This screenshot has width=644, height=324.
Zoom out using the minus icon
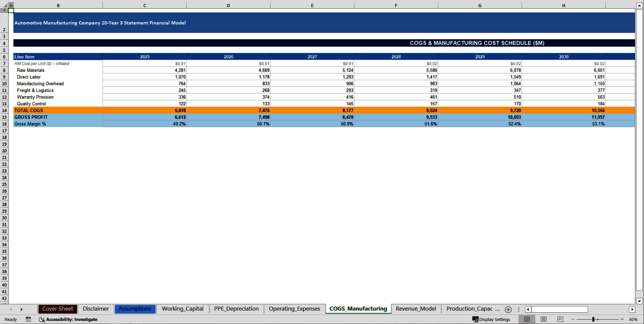tap(573, 319)
